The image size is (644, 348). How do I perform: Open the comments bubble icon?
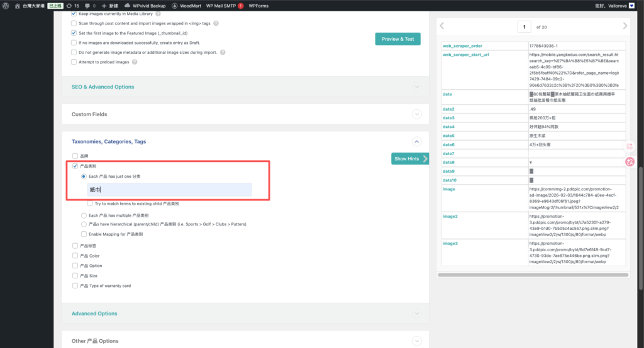[x=87, y=6]
